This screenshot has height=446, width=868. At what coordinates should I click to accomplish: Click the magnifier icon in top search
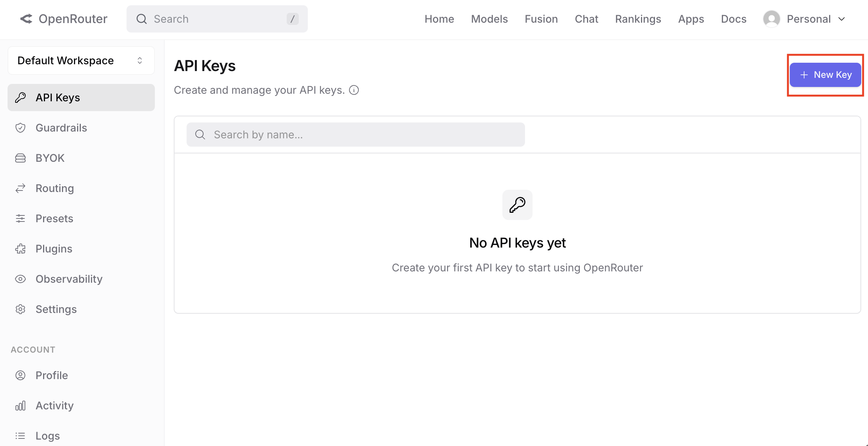pos(142,19)
